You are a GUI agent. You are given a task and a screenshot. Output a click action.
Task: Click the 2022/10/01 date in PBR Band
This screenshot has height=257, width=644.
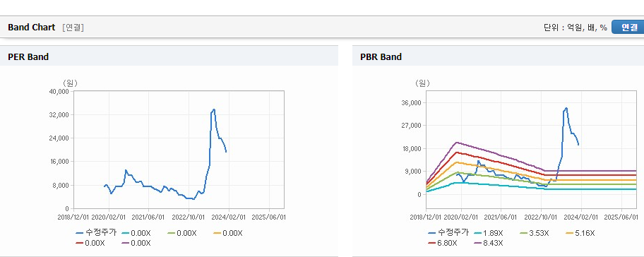(x=542, y=217)
